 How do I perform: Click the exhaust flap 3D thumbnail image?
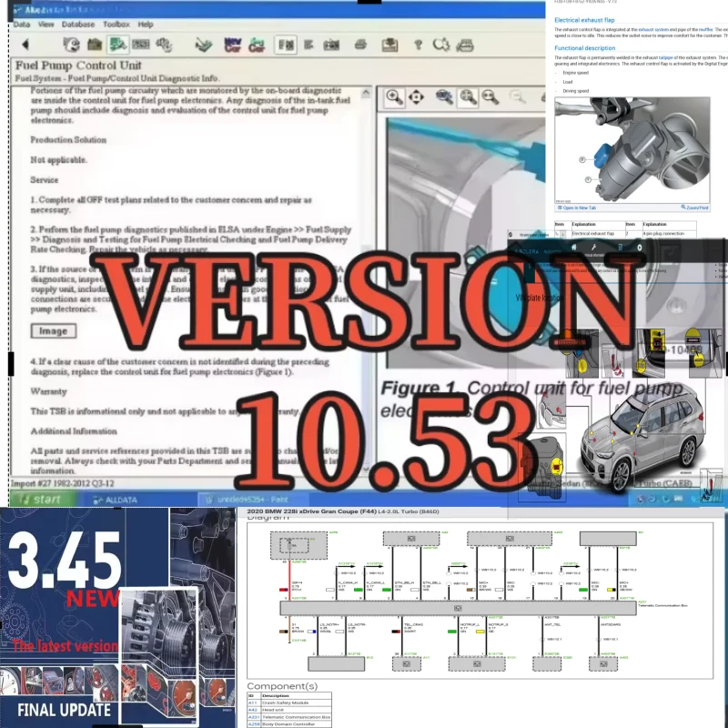[632, 149]
